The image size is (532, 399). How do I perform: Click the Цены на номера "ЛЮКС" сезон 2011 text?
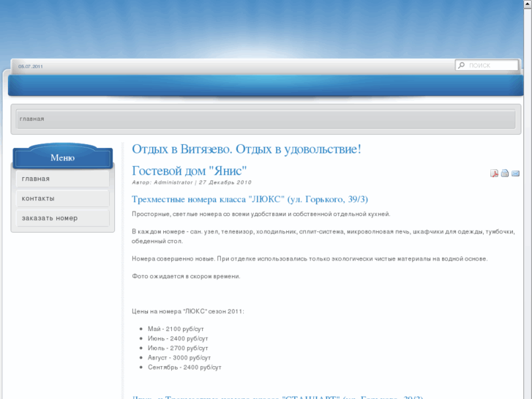pyautogui.click(x=188, y=311)
